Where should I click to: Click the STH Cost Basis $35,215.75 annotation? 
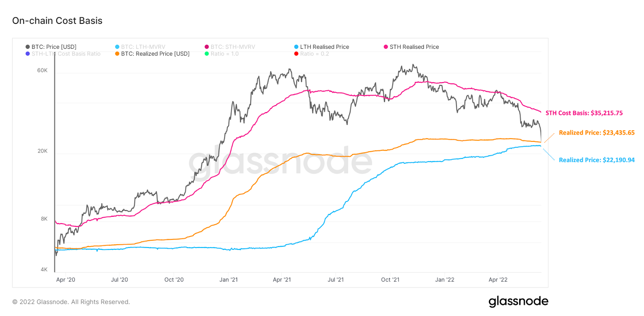pyautogui.click(x=584, y=113)
